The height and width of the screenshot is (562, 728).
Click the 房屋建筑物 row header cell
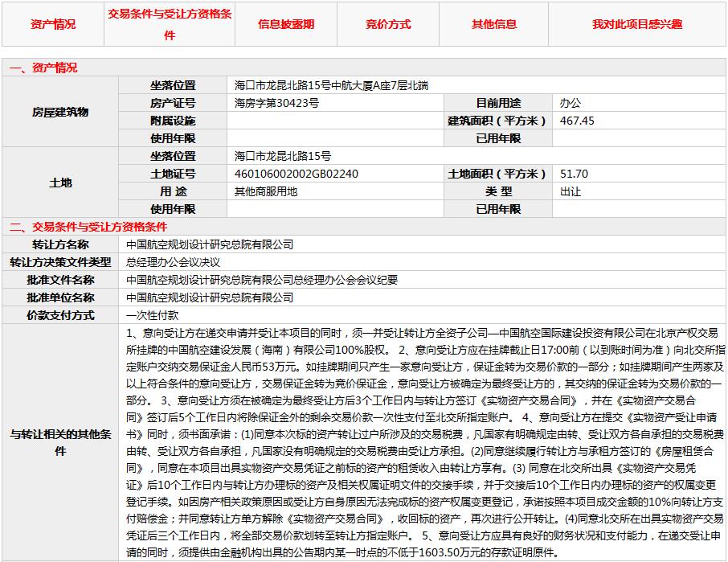[x=60, y=112]
